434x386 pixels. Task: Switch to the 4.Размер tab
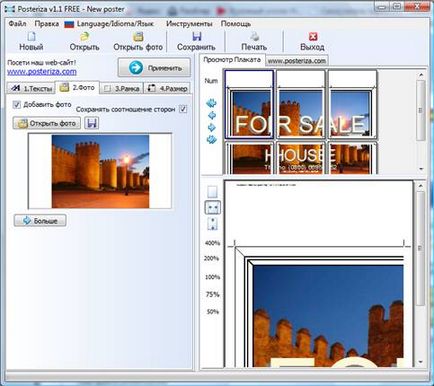[x=168, y=88]
